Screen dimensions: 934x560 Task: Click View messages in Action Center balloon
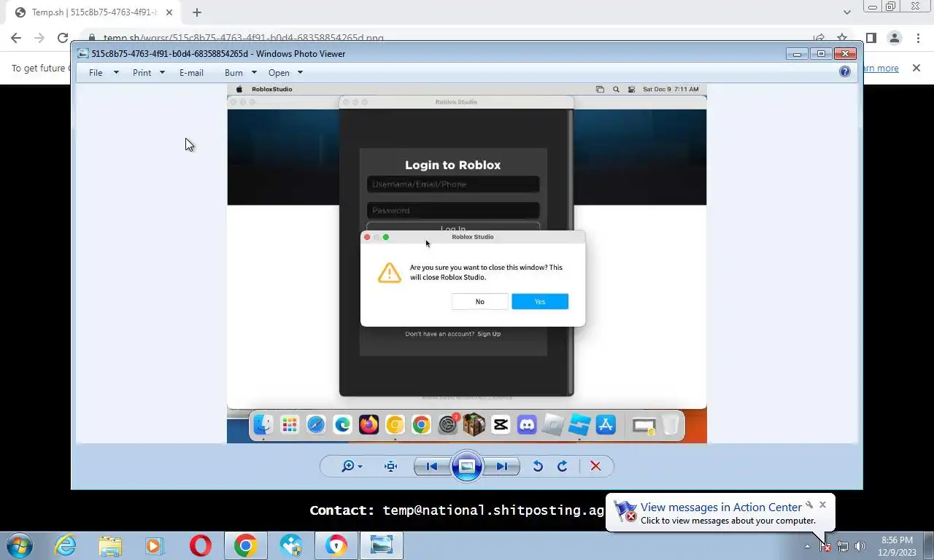coord(721,507)
